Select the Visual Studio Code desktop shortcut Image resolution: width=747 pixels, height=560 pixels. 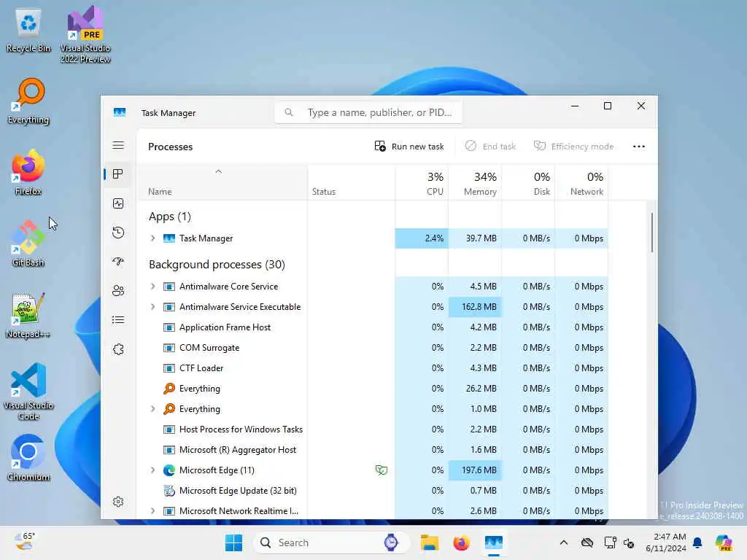(28, 392)
